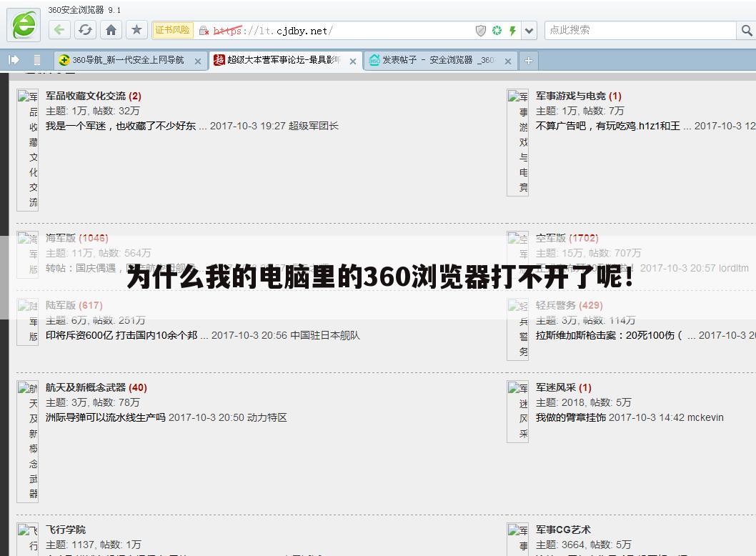
Task: Open the 陆军版 forum
Action: (61, 305)
